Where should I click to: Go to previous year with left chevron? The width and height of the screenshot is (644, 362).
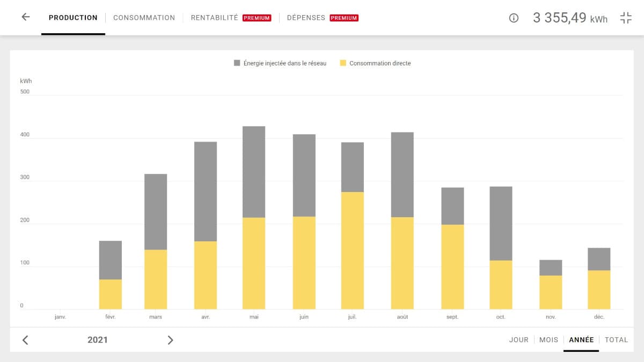pos(25,340)
